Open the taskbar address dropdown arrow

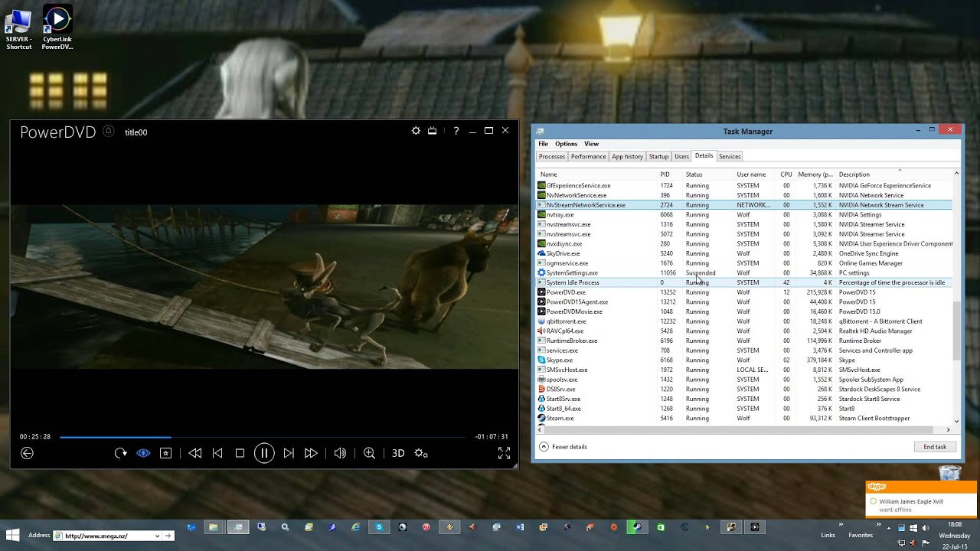click(x=156, y=536)
